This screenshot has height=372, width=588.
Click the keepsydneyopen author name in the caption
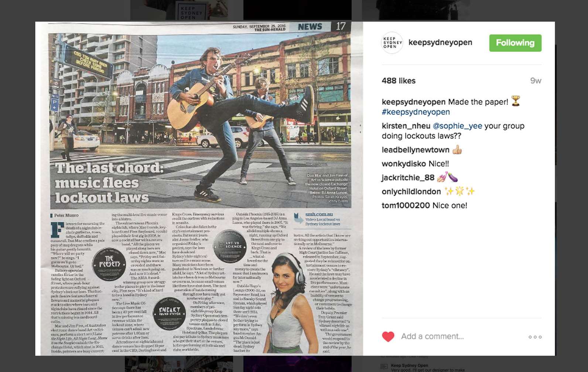click(414, 102)
